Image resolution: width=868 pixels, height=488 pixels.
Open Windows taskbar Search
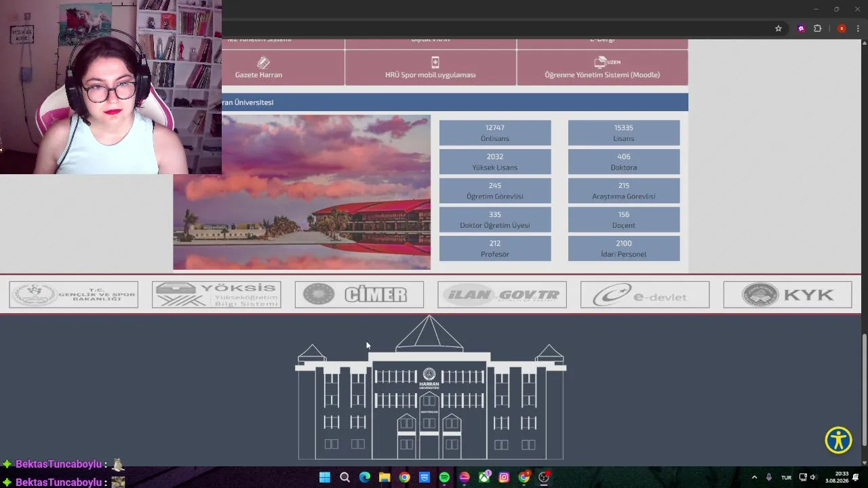pyautogui.click(x=344, y=477)
